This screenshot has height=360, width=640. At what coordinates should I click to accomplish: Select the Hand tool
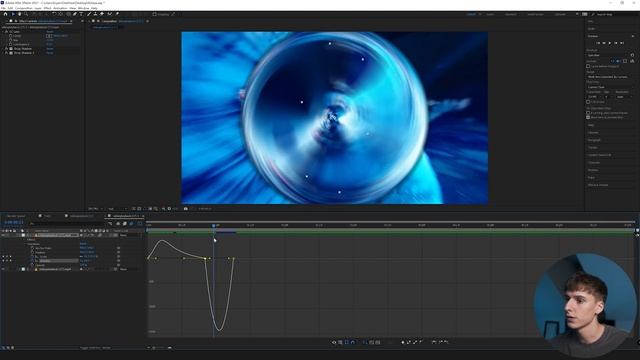point(19,14)
